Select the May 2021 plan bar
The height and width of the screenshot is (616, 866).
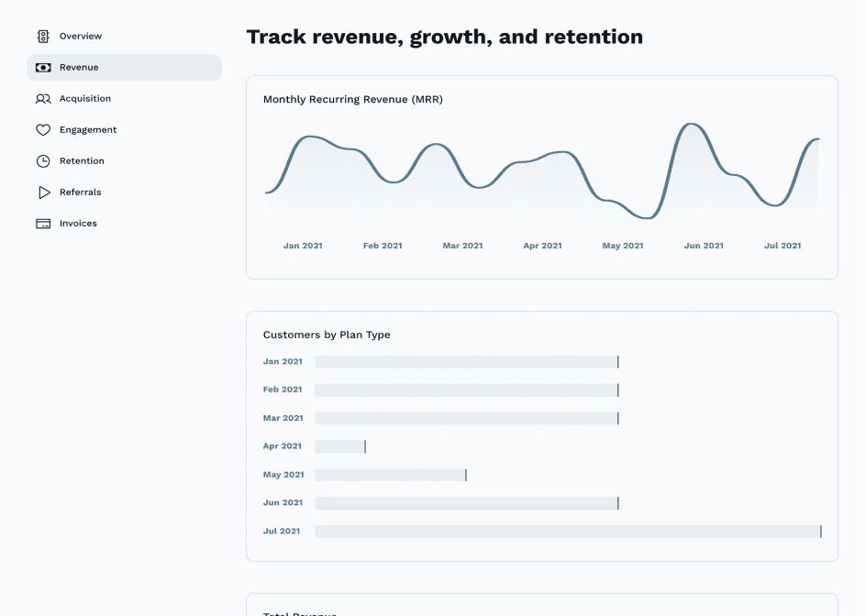pos(390,475)
